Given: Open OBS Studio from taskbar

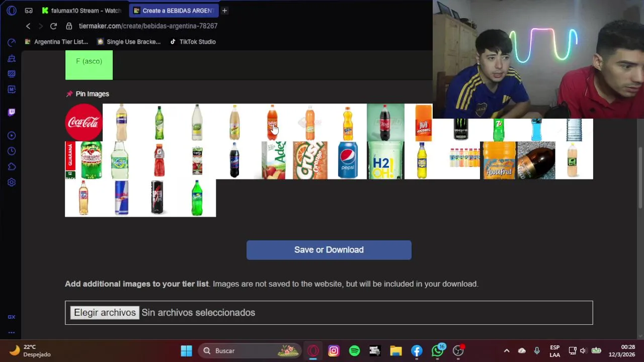Looking at the screenshot, I should [458, 350].
